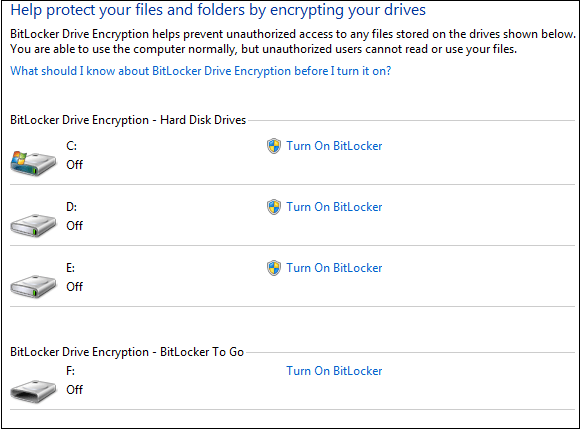Turn On BitLocker for drive E:
The width and height of the screenshot is (581, 430).
pyautogui.click(x=334, y=268)
